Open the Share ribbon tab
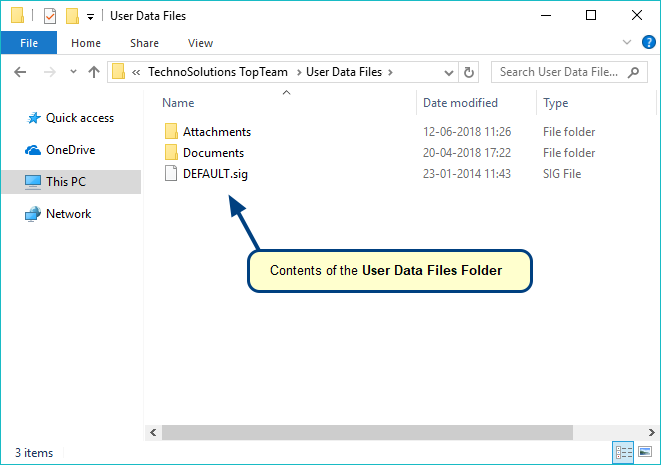This screenshot has width=661, height=465. click(144, 43)
